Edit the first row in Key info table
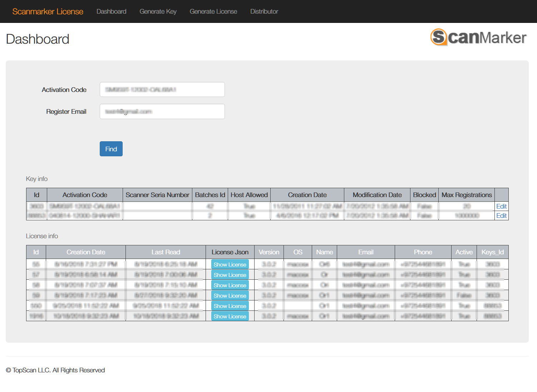537x392 pixels. point(501,206)
